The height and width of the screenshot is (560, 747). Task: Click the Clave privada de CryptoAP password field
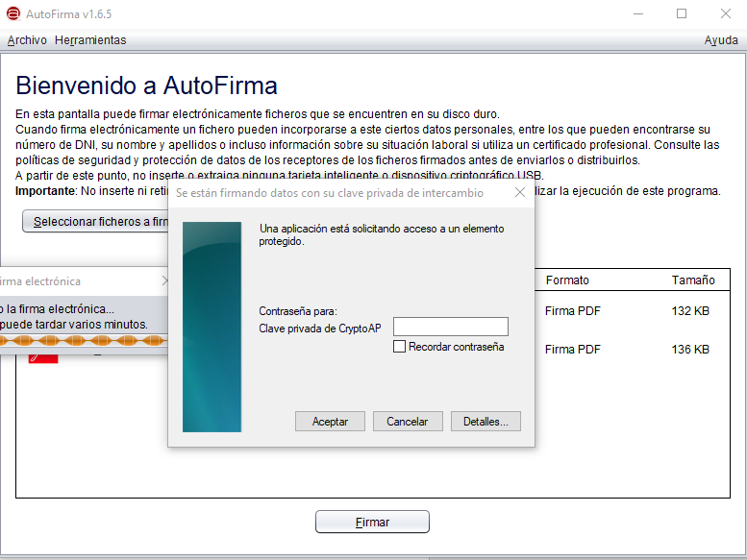click(451, 327)
